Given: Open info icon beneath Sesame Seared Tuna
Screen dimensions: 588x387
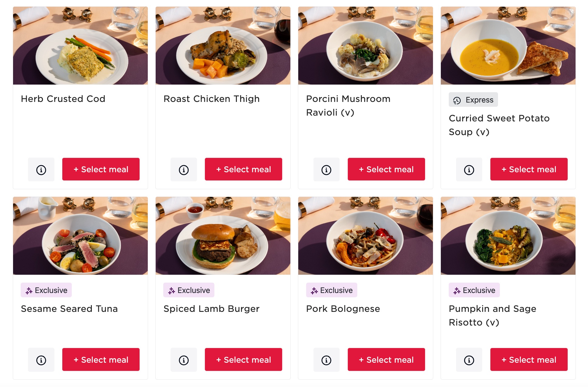Looking at the screenshot, I should click(41, 360).
